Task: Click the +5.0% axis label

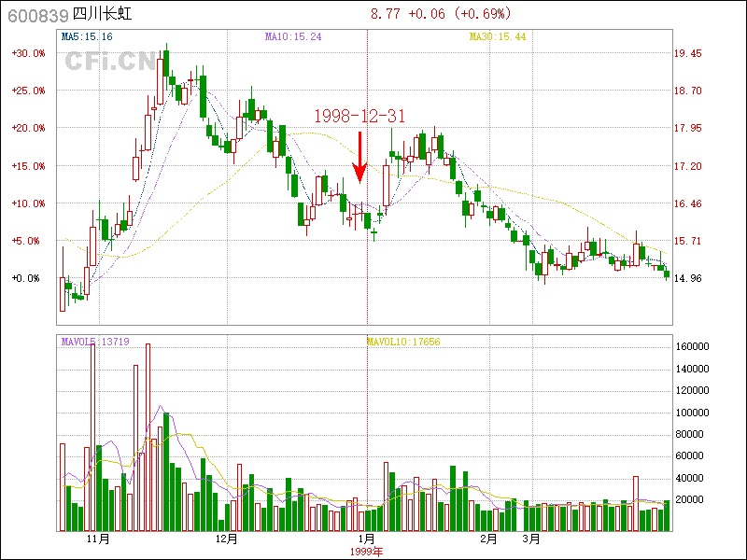Action: pos(26,241)
